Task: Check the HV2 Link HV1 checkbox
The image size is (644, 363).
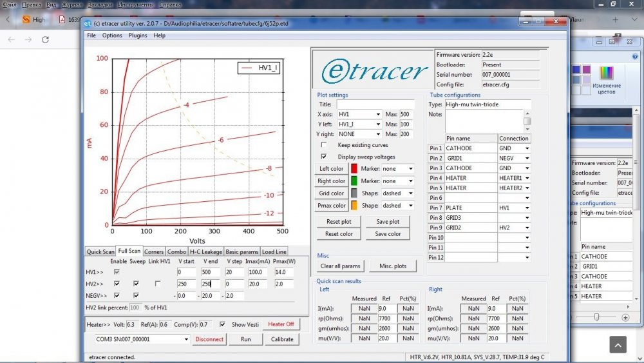Action: [x=158, y=284]
